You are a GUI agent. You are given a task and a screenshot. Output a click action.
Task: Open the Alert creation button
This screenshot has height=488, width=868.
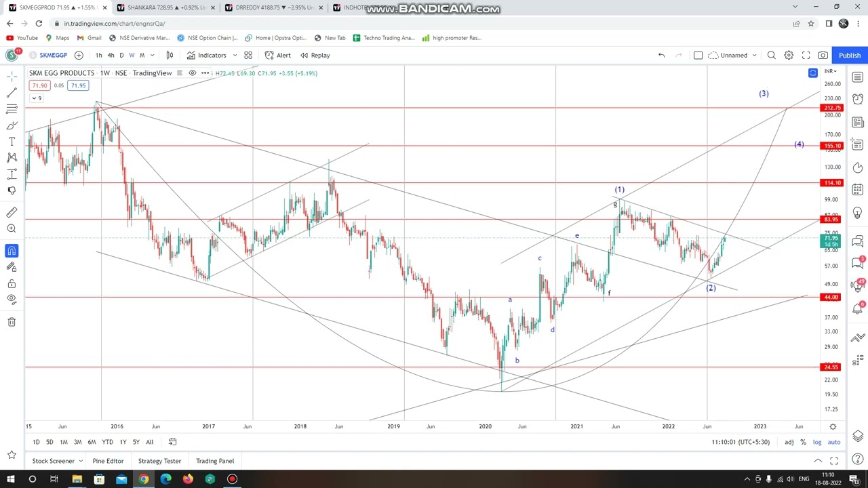(278, 55)
